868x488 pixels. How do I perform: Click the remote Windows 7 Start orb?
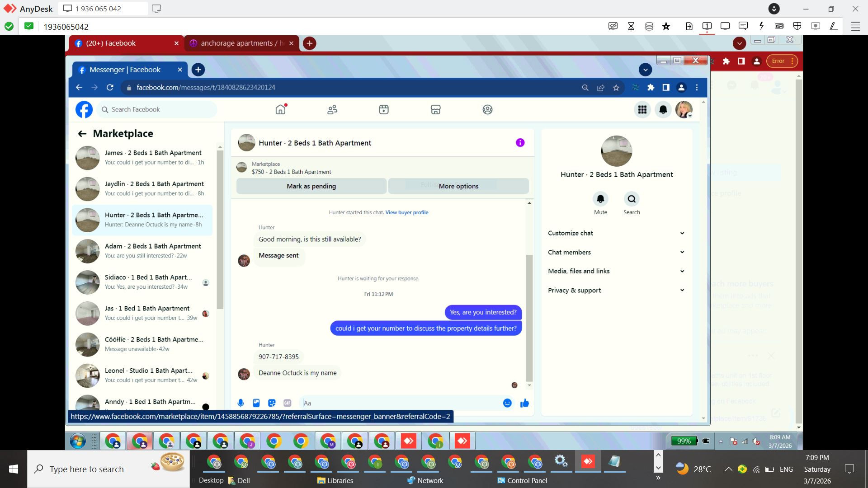click(78, 441)
